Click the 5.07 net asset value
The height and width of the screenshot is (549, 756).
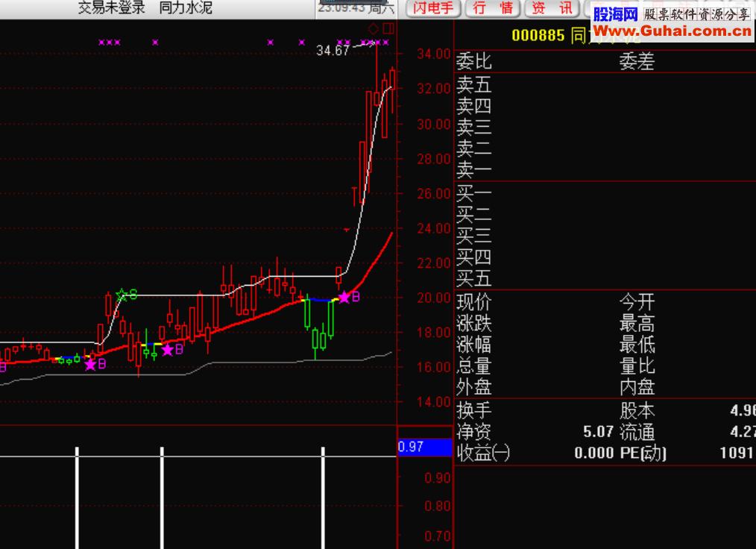[x=598, y=432]
